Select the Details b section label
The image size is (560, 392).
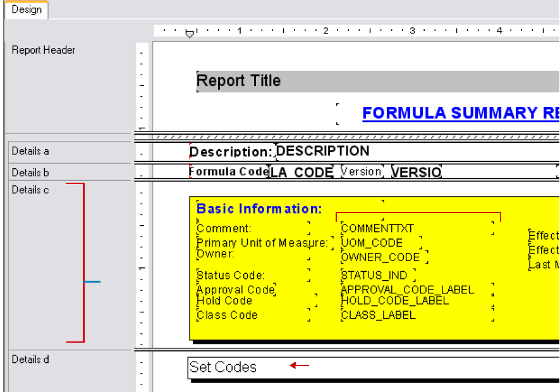pyautogui.click(x=30, y=173)
